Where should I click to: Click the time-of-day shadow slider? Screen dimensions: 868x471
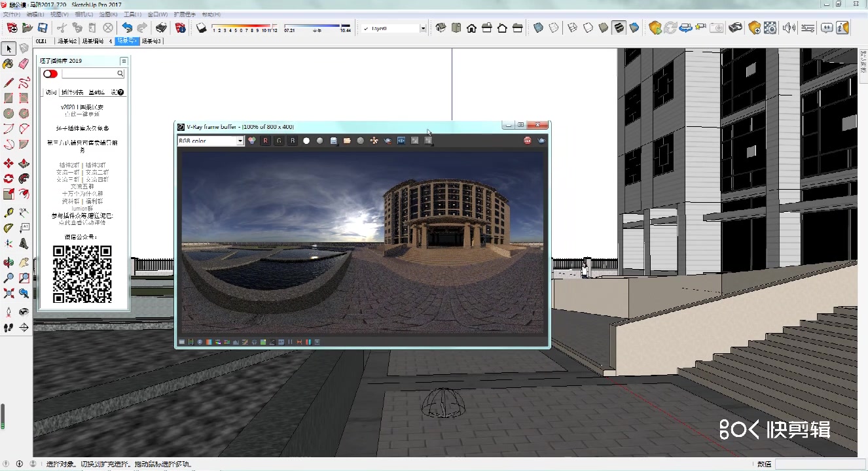pos(317,28)
